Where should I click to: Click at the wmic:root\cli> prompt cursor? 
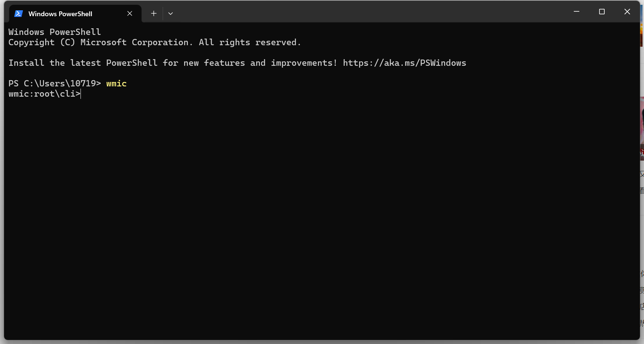click(x=81, y=94)
